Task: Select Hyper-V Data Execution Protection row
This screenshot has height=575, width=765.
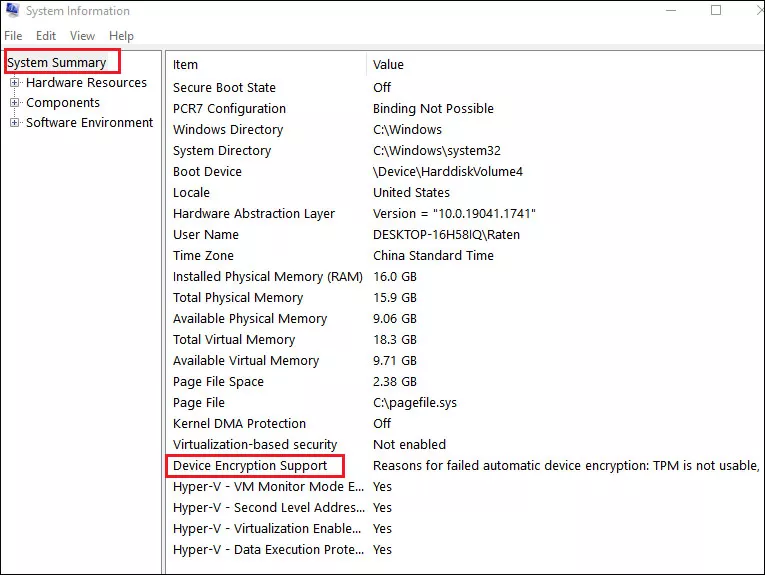Action: pos(466,549)
